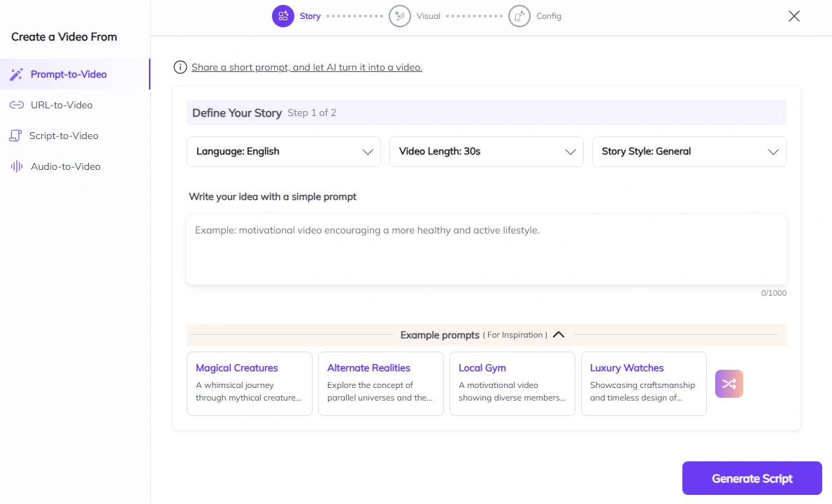
Task: Click the Audio-to-Video waveform icon
Action: click(x=17, y=166)
